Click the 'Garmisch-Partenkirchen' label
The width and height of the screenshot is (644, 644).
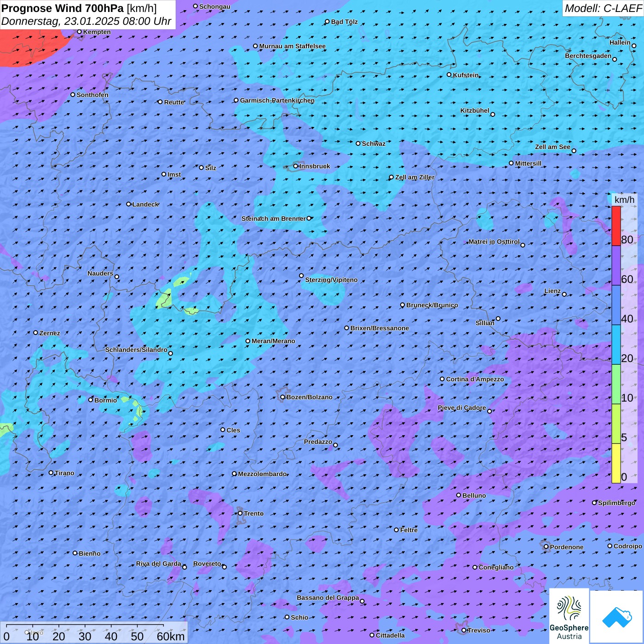coord(277,100)
